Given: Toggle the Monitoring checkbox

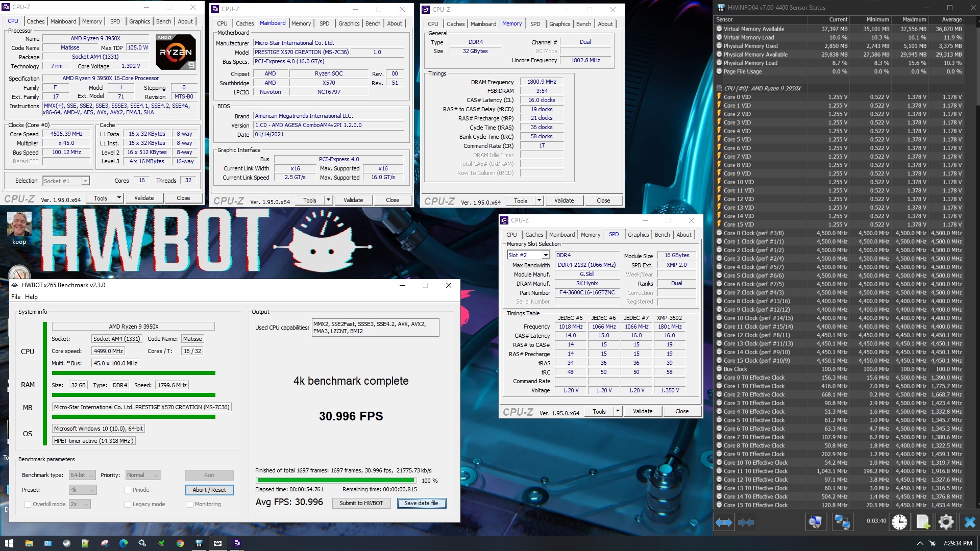Looking at the screenshot, I should [190, 504].
